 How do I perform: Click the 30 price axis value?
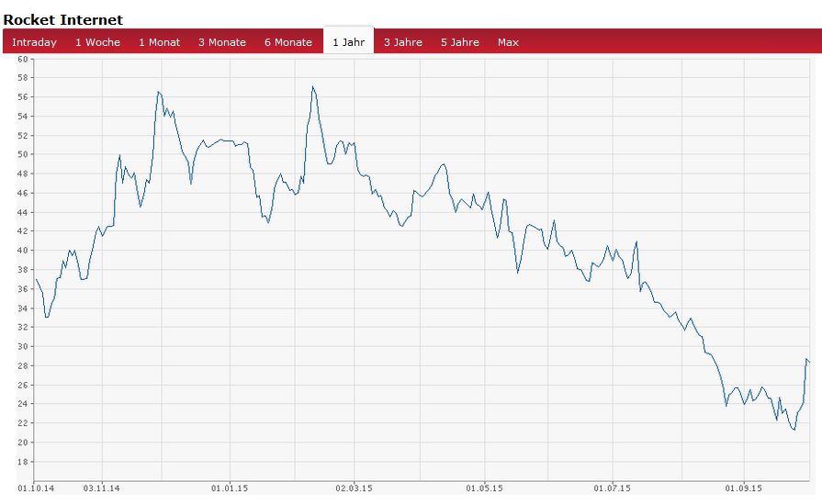tap(23, 346)
